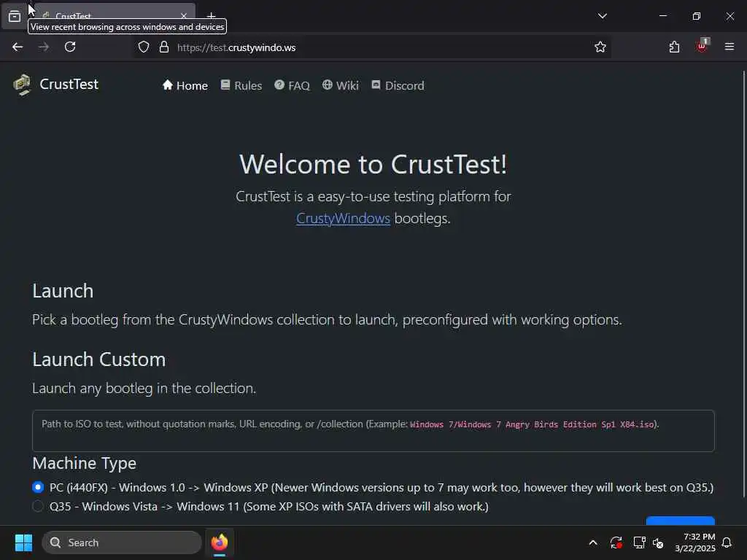The width and height of the screenshot is (747, 560).
Task: Click the muted volume tray icon
Action: click(x=659, y=542)
